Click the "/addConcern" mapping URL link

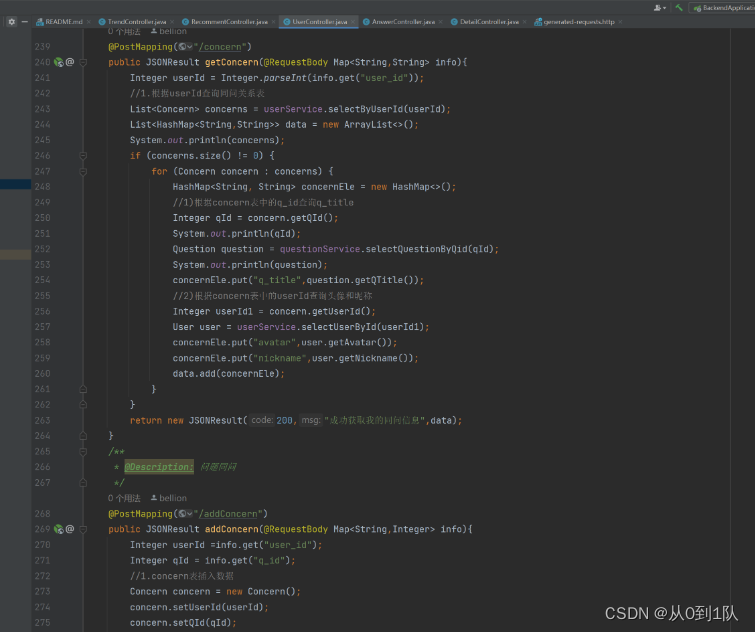228,514
